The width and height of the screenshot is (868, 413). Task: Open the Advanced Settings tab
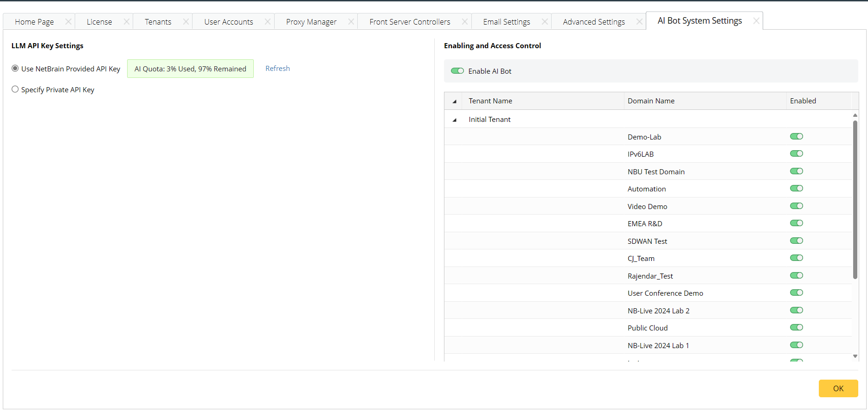(x=593, y=22)
